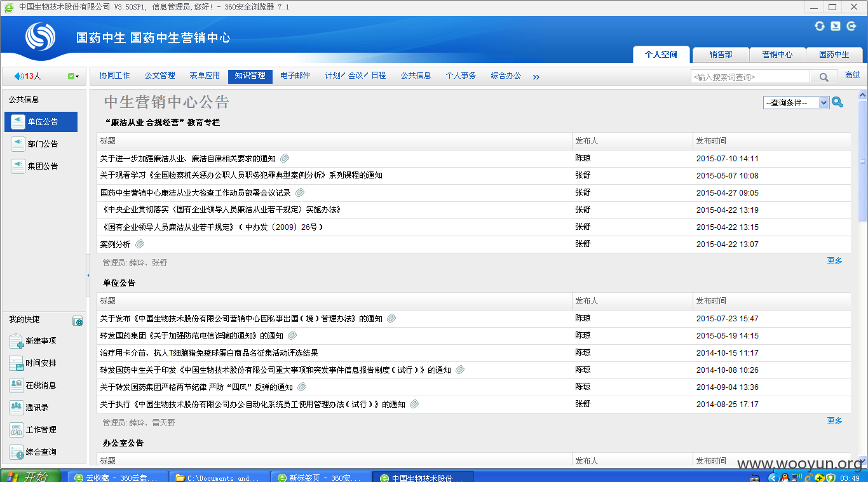Click the 我的快捷 settings icon
This screenshot has width=868, height=482.
coord(78,321)
